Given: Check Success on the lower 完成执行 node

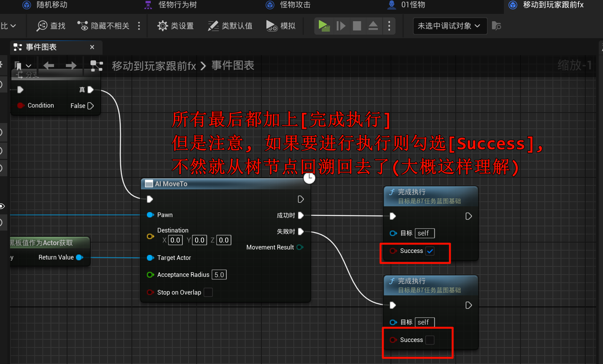Looking at the screenshot, I should point(430,340).
